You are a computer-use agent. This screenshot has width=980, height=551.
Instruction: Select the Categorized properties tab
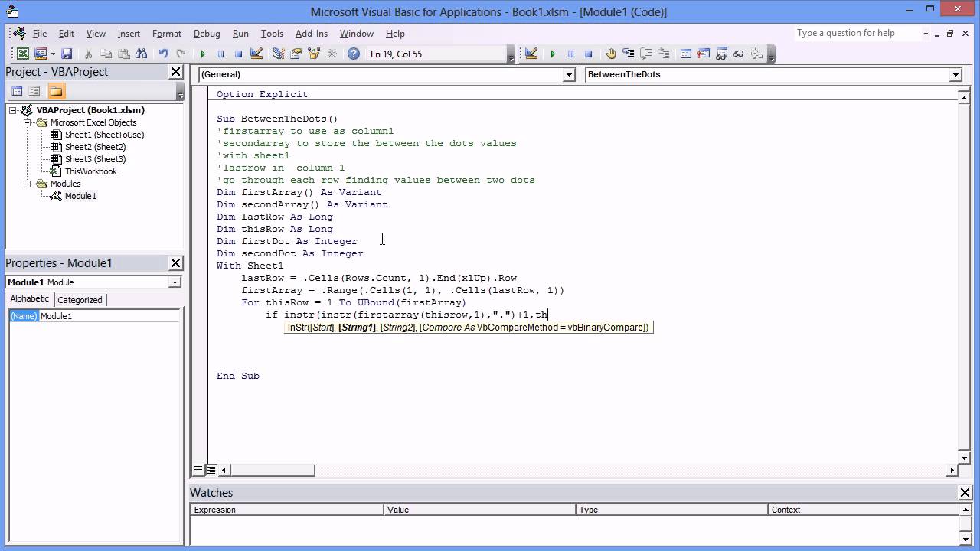click(80, 300)
